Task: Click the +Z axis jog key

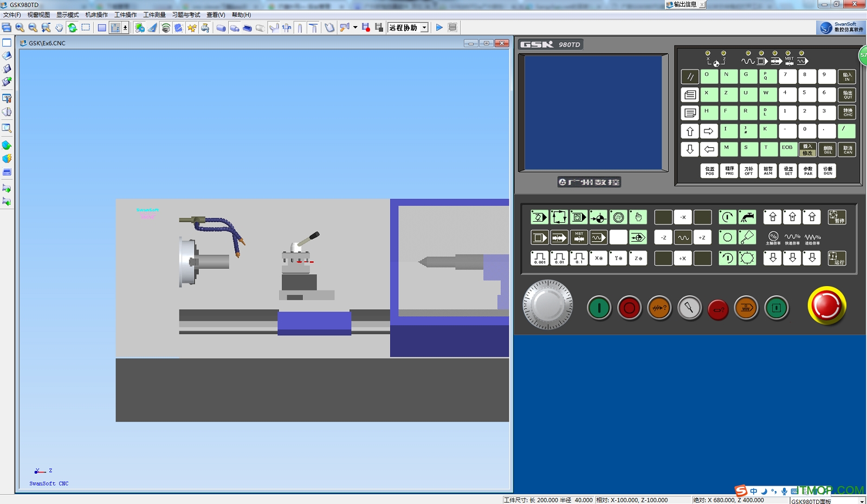Action: point(702,237)
